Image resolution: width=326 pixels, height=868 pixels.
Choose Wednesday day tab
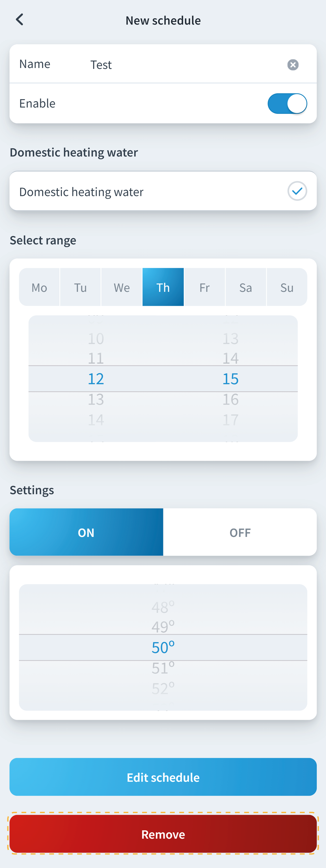point(122,287)
